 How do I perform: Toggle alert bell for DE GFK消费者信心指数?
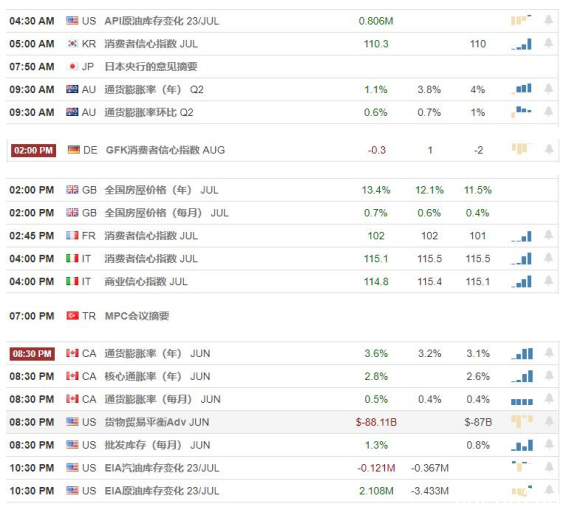pyautogui.click(x=549, y=149)
